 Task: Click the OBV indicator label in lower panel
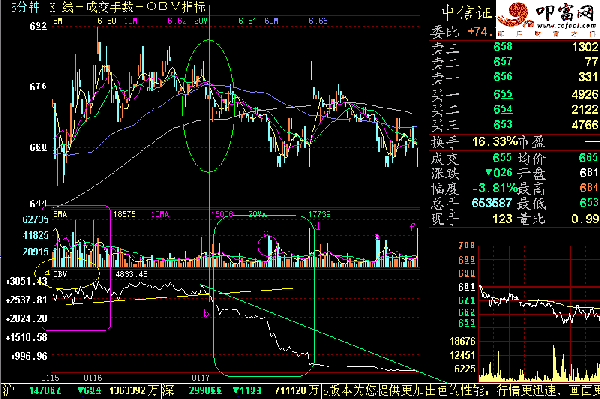[x=60, y=274]
